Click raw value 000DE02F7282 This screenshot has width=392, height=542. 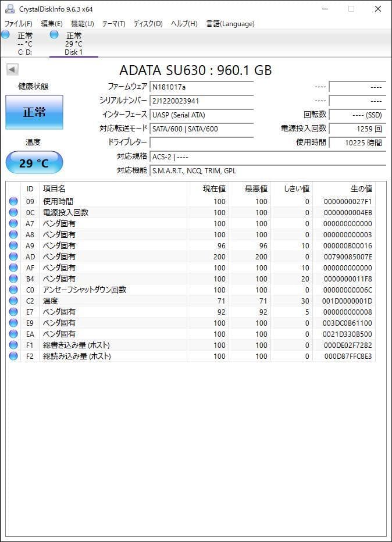348,345
